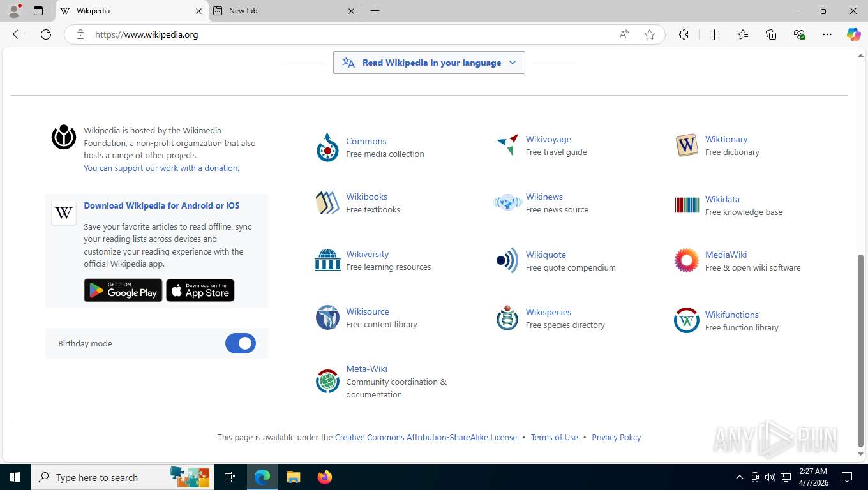Open the Meta-Wiki link
Image resolution: width=868 pixels, height=490 pixels.
[x=366, y=369]
